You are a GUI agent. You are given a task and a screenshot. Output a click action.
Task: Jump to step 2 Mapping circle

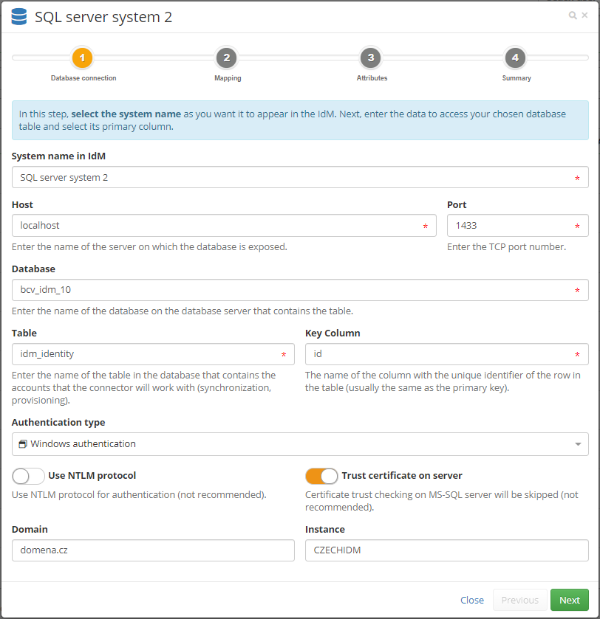(227, 58)
